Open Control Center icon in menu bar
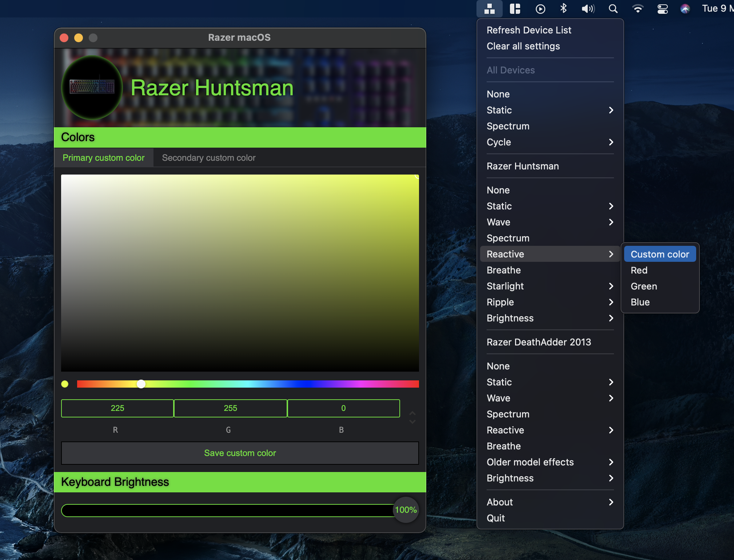Image resolution: width=734 pixels, height=560 pixels. point(662,9)
